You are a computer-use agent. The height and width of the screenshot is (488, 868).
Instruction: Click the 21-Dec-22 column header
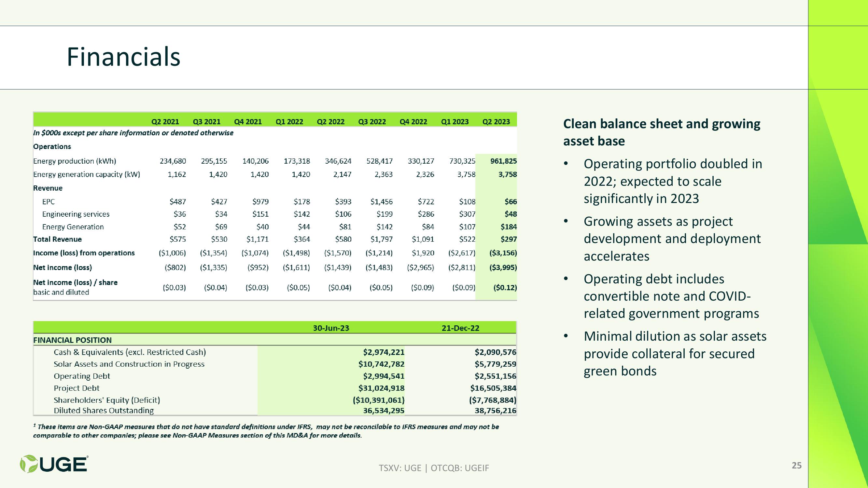[460, 328]
